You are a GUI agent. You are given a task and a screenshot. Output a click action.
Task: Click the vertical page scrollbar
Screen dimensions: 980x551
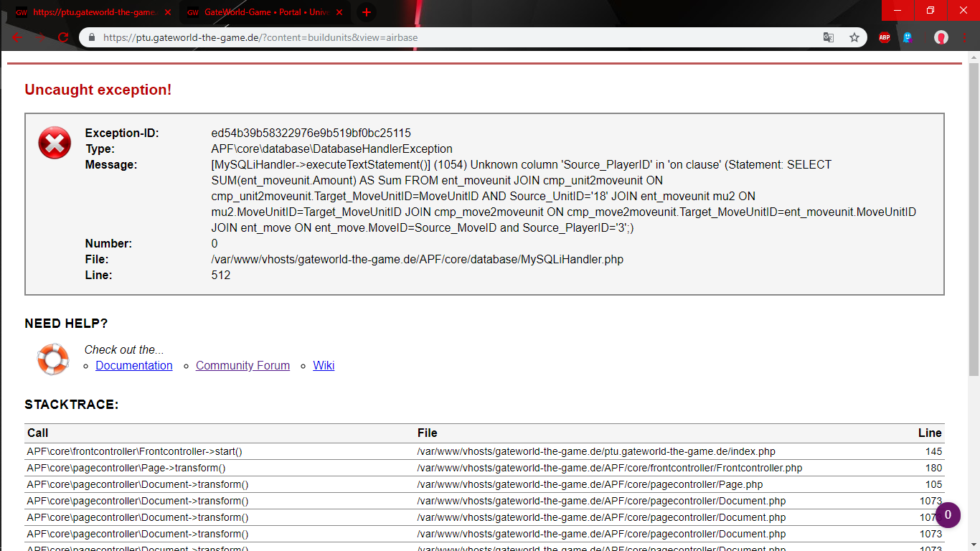pyautogui.click(x=974, y=215)
